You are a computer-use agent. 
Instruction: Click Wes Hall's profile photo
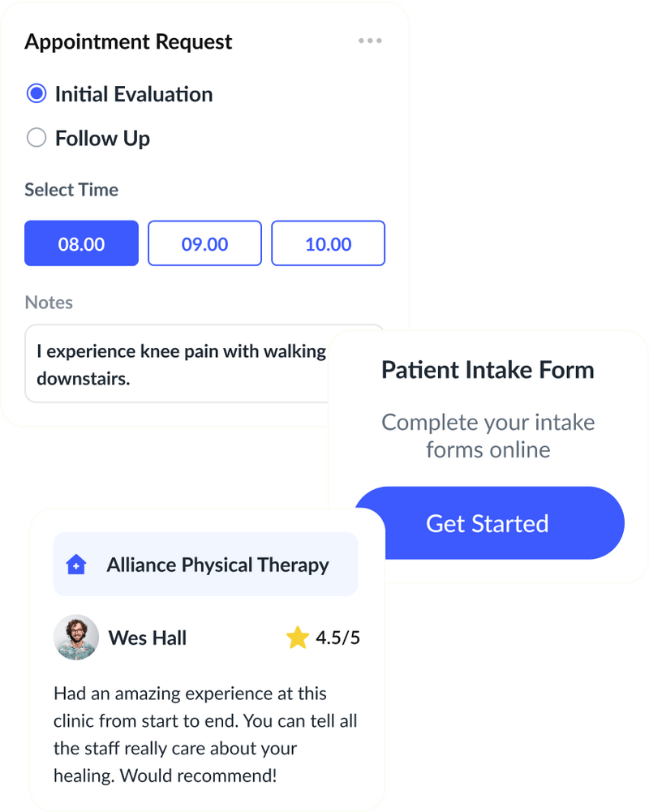click(x=76, y=638)
